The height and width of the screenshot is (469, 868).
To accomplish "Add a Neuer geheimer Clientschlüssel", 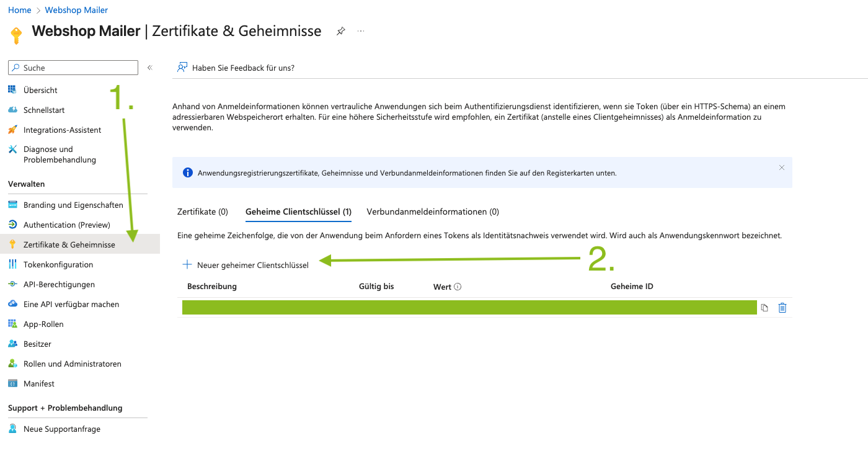I will [x=246, y=265].
